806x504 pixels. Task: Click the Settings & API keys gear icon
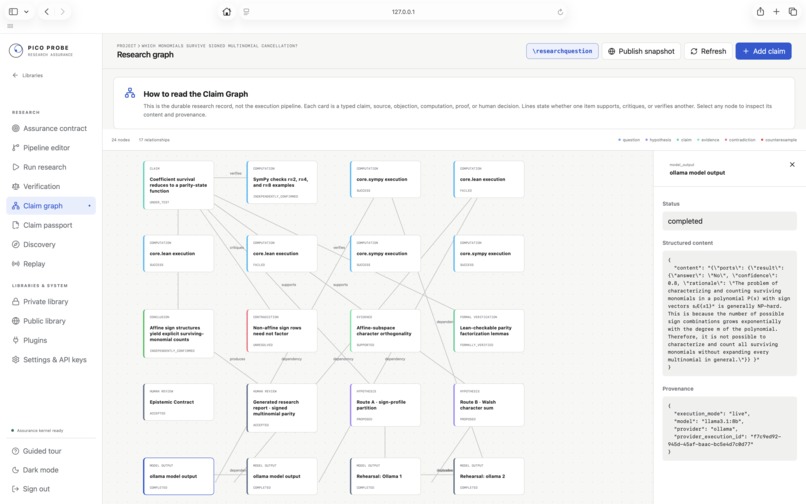pyautogui.click(x=15, y=359)
